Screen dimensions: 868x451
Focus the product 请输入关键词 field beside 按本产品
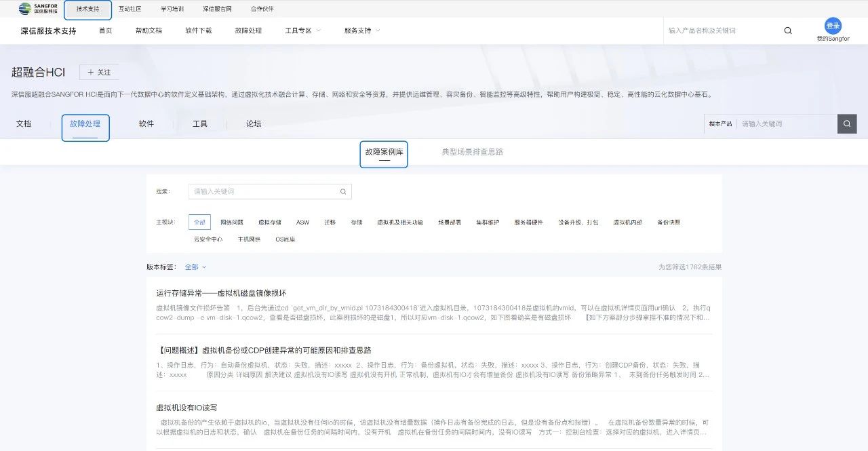787,124
